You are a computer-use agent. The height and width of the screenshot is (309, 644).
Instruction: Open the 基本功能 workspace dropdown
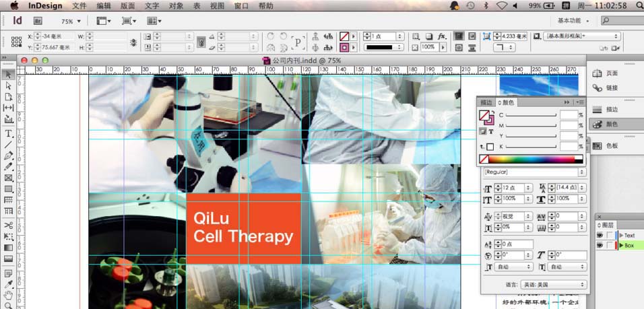point(573,20)
